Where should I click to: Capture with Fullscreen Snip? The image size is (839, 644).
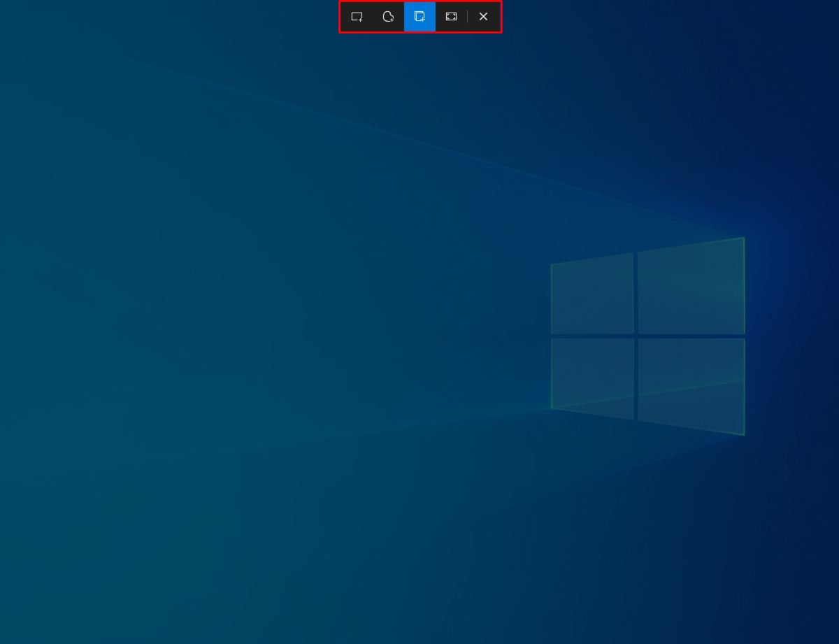click(451, 17)
